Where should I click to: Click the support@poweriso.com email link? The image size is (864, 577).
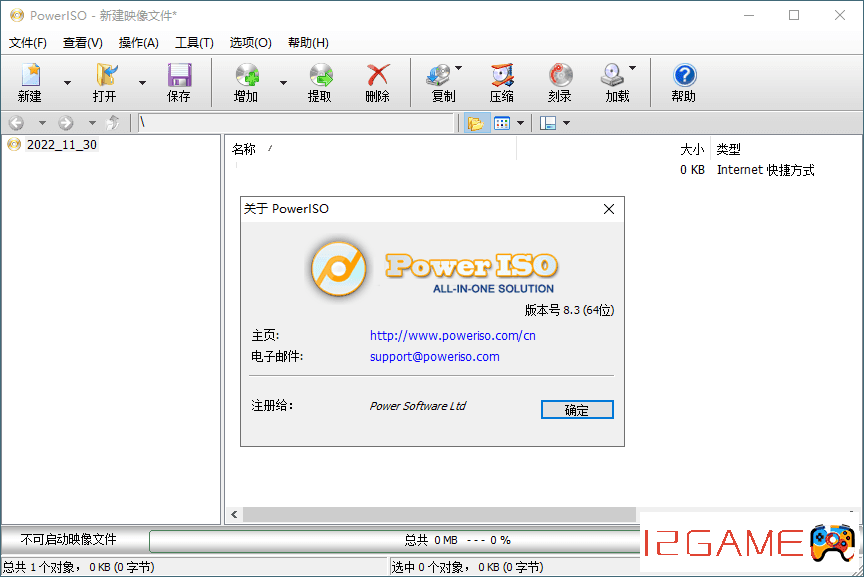tap(435, 357)
